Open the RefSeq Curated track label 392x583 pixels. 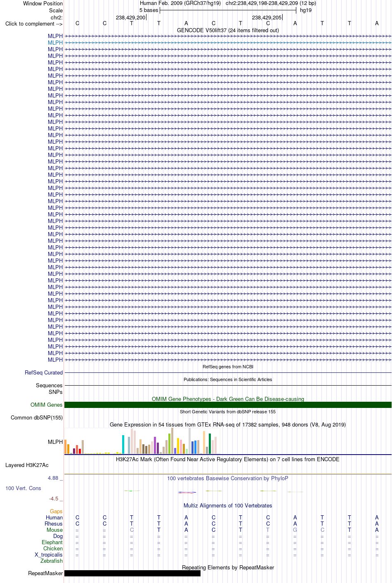click(44, 372)
